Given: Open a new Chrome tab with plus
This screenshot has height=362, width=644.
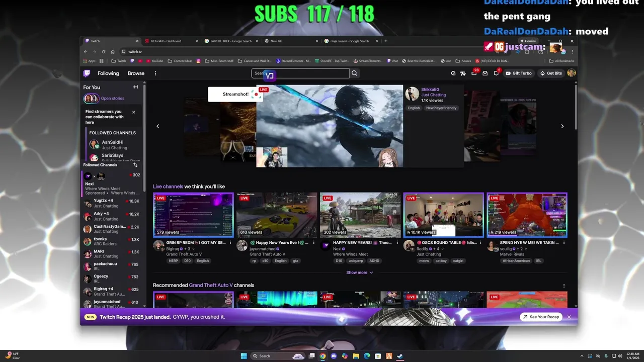Looking at the screenshot, I should coord(386,41).
